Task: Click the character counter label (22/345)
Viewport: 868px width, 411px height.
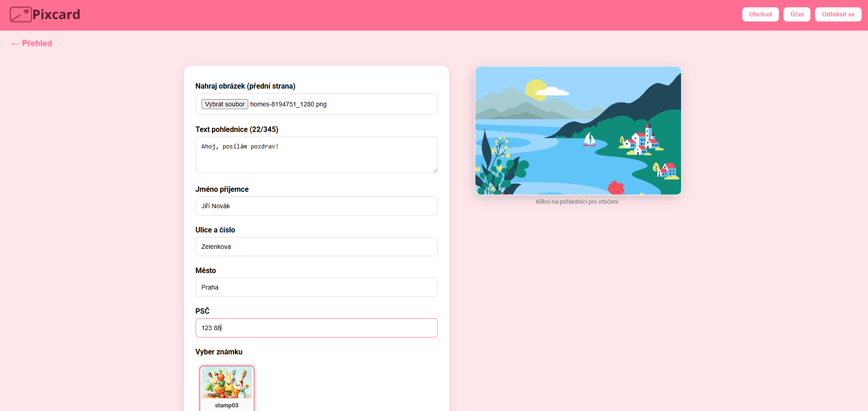Action: [x=264, y=129]
